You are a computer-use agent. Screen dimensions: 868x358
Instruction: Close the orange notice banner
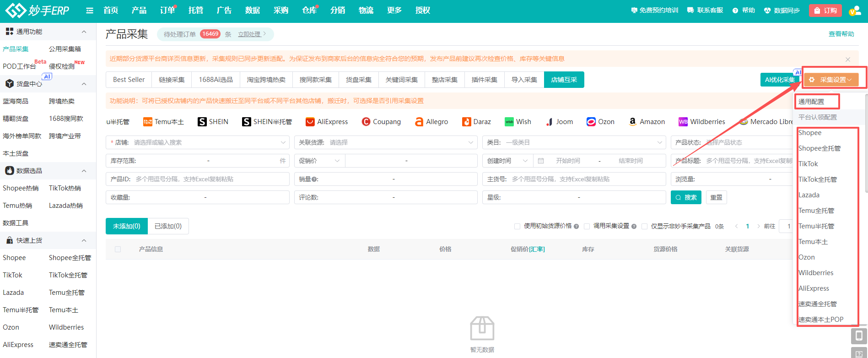[848, 60]
